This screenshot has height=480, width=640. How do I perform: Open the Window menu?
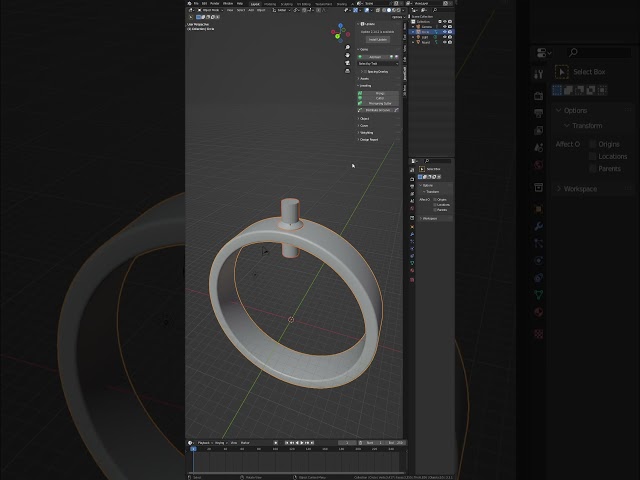coord(228,3)
